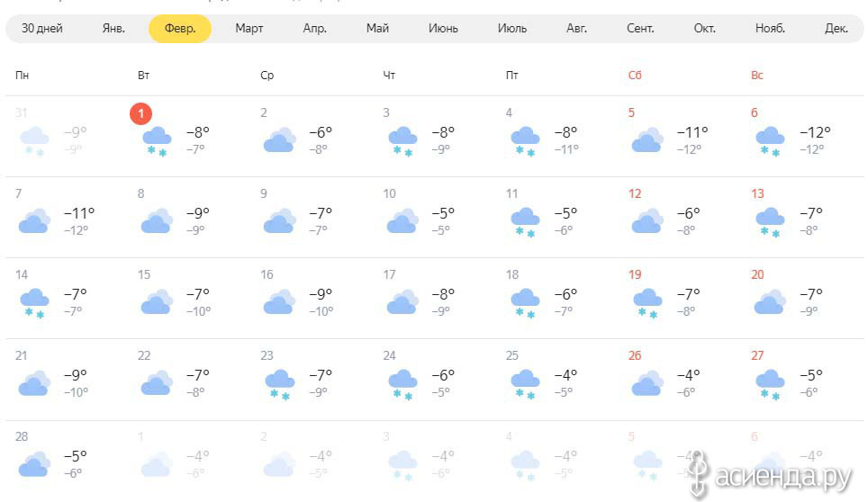The image size is (868, 502).
Task: Click snow icon for February 13
Action: click(770, 223)
